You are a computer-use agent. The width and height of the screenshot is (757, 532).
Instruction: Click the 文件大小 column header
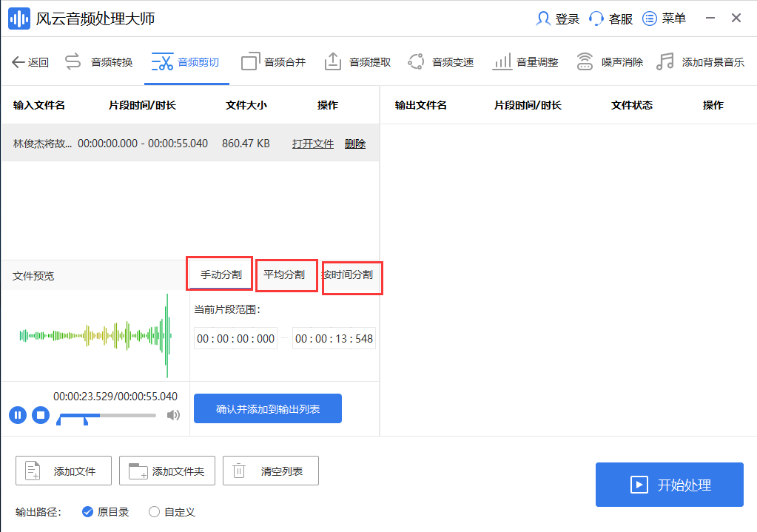(246, 105)
